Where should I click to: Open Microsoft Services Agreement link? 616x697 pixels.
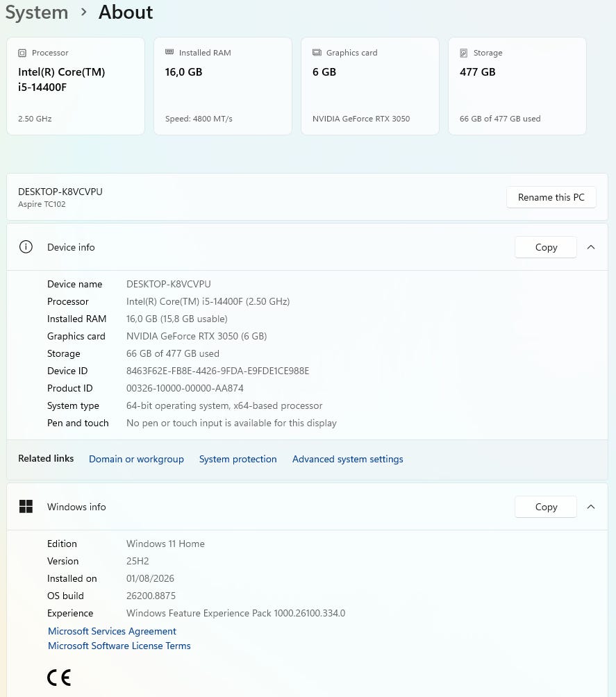[x=112, y=631]
